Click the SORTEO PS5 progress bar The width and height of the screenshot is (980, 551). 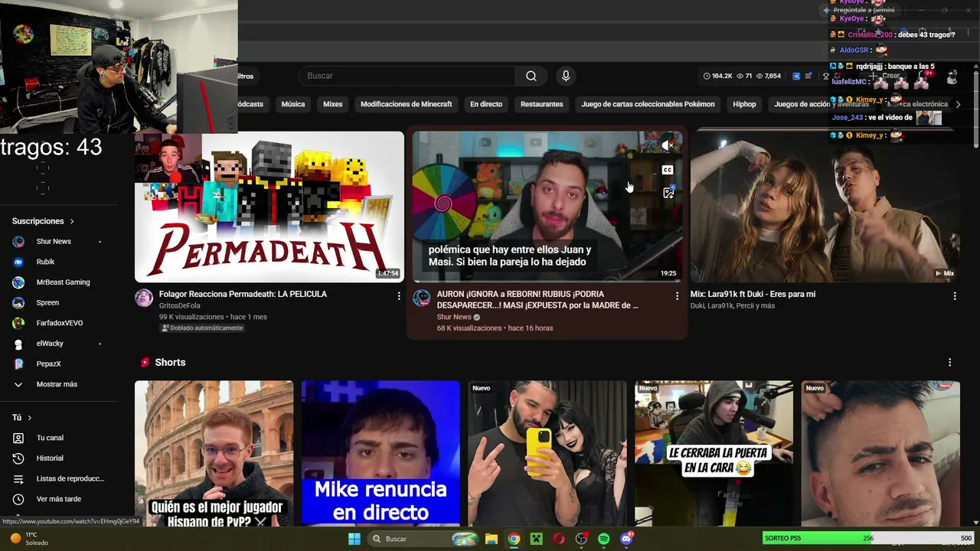[x=870, y=538]
